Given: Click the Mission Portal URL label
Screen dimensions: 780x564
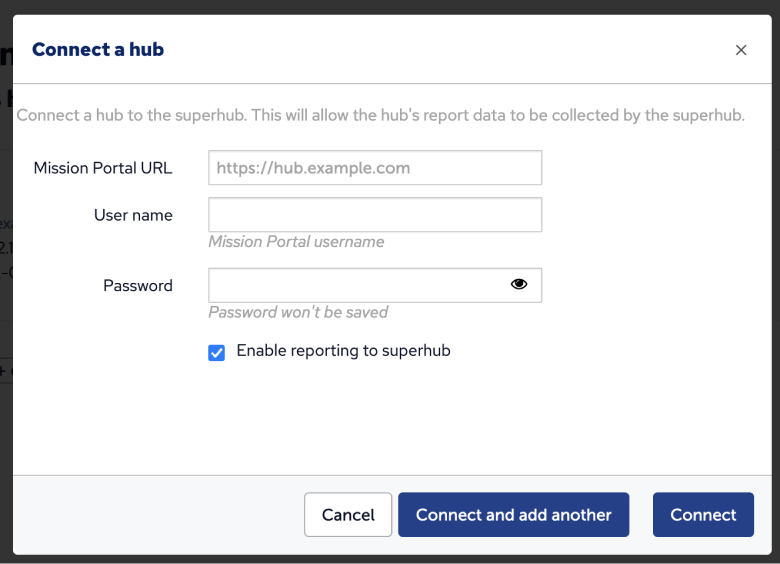Looking at the screenshot, I should pyautogui.click(x=103, y=168).
